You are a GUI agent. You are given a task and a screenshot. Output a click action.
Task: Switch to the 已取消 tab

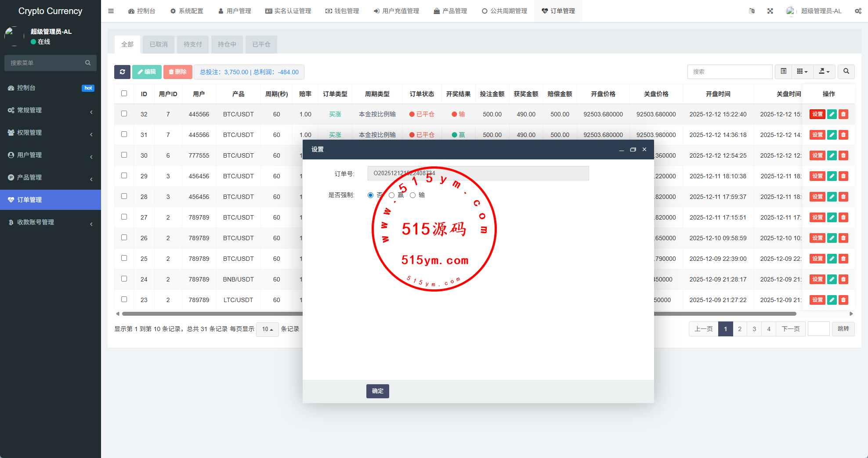(159, 44)
